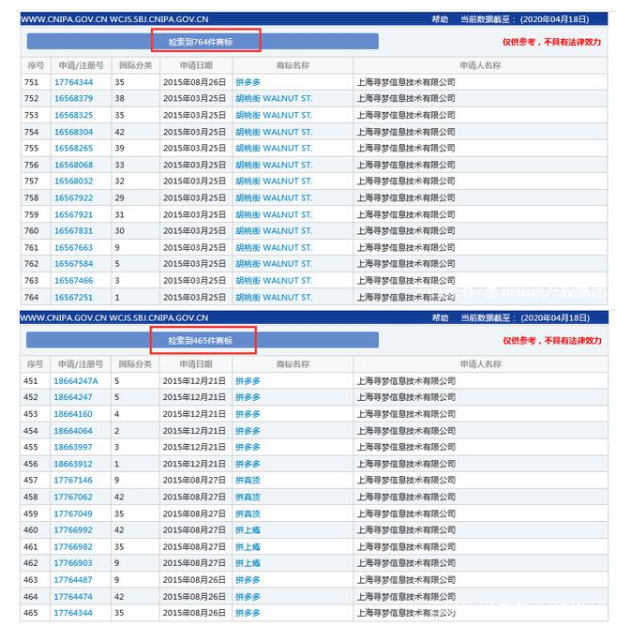Click 序号 column header in upper table

point(36,66)
